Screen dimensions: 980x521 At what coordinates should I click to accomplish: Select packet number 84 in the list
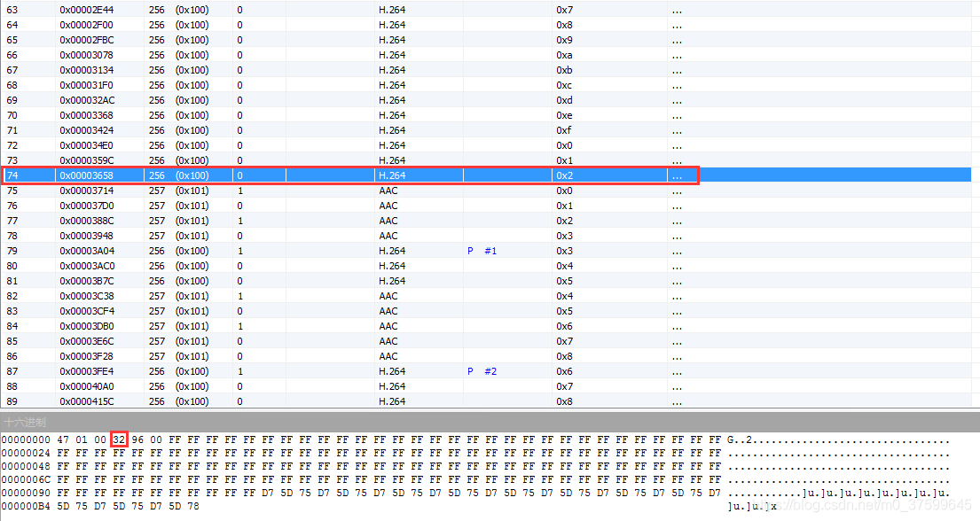[486, 326]
